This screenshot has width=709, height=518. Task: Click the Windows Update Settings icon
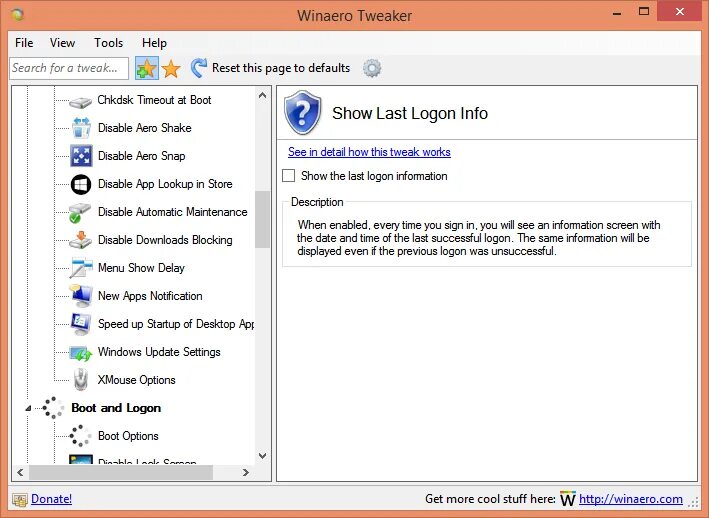coord(81,353)
